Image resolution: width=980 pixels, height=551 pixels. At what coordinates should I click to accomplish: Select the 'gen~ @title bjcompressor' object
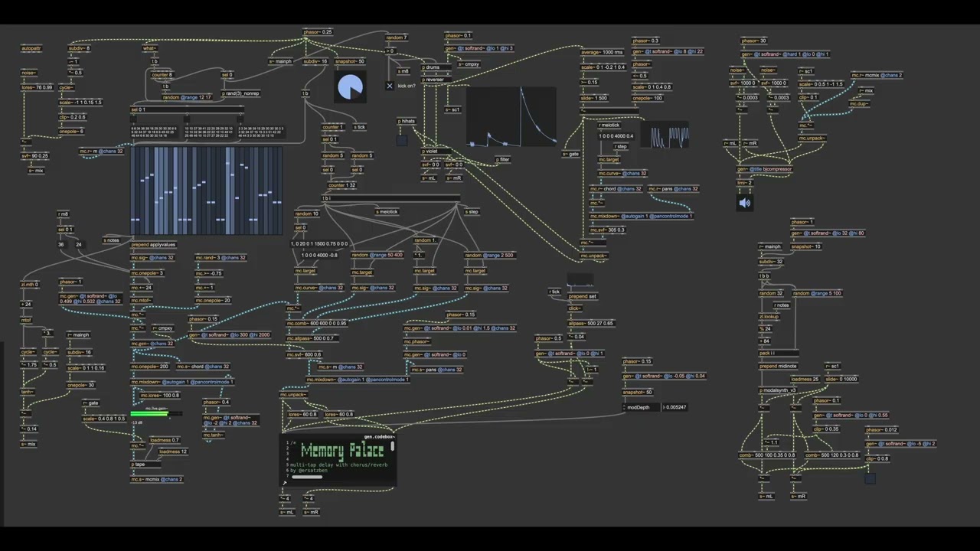pyautogui.click(x=765, y=169)
